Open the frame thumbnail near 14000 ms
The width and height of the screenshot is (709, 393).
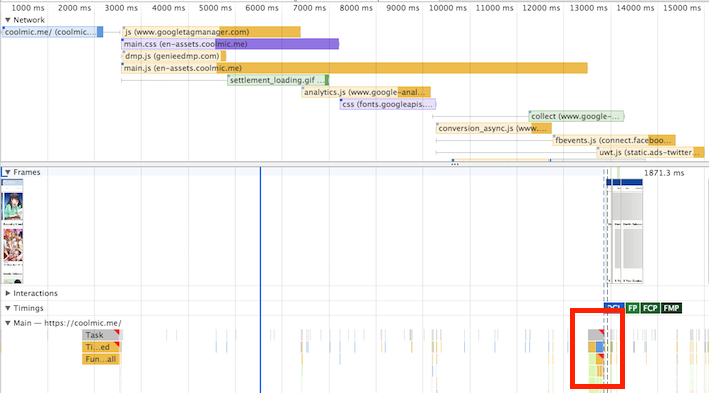click(632, 231)
